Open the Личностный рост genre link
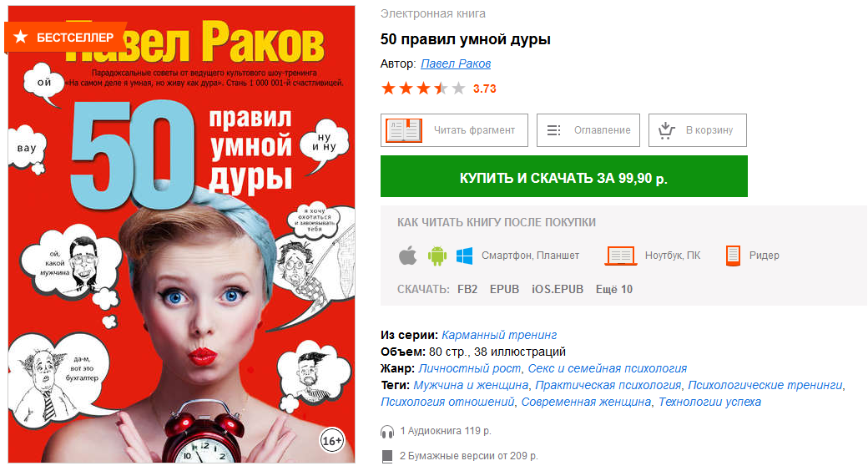 pos(469,368)
